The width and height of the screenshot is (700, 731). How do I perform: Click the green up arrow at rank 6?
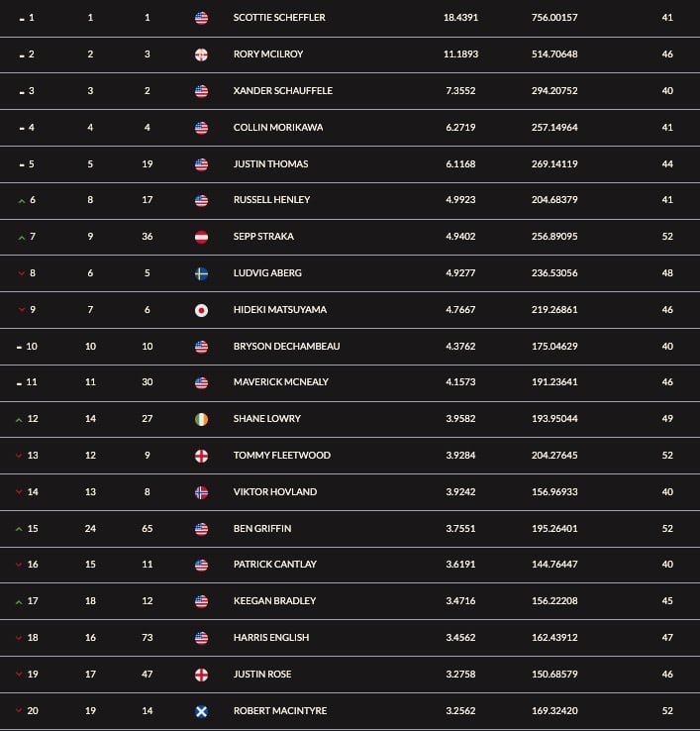pyautogui.click(x=21, y=201)
